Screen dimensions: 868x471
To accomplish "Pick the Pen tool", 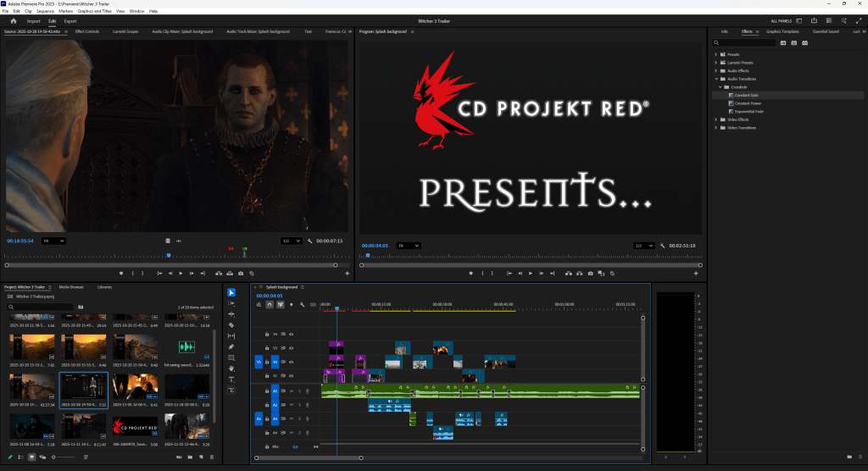I will tap(231, 347).
